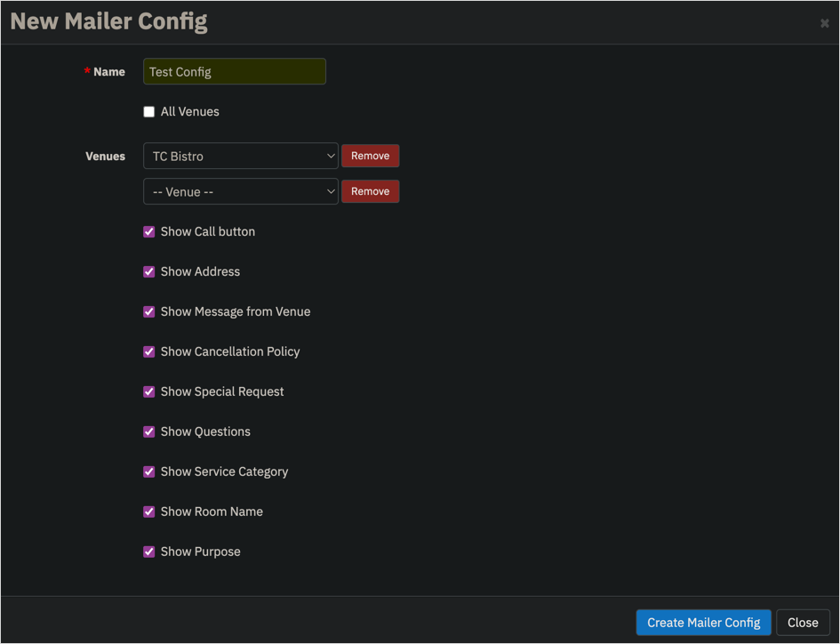Remove the TC Bistro venue
This screenshot has height=644, width=840.
[x=370, y=156]
